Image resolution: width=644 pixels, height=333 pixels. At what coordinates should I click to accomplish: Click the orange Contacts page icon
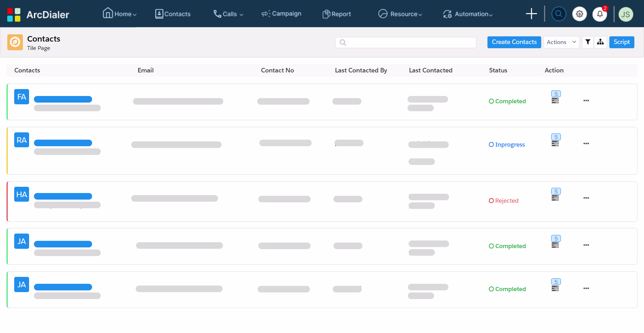pyautogui.click(x=15, y=42)
